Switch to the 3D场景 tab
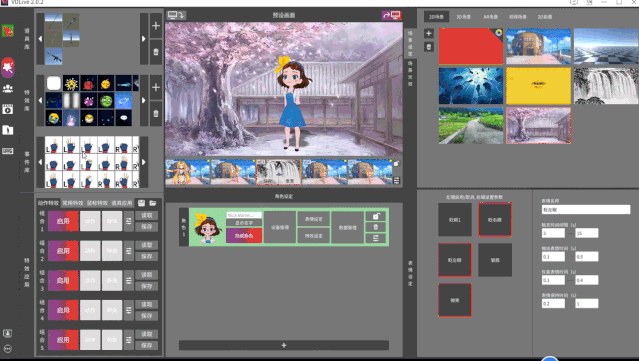639x361 pixels. (463, 17)
